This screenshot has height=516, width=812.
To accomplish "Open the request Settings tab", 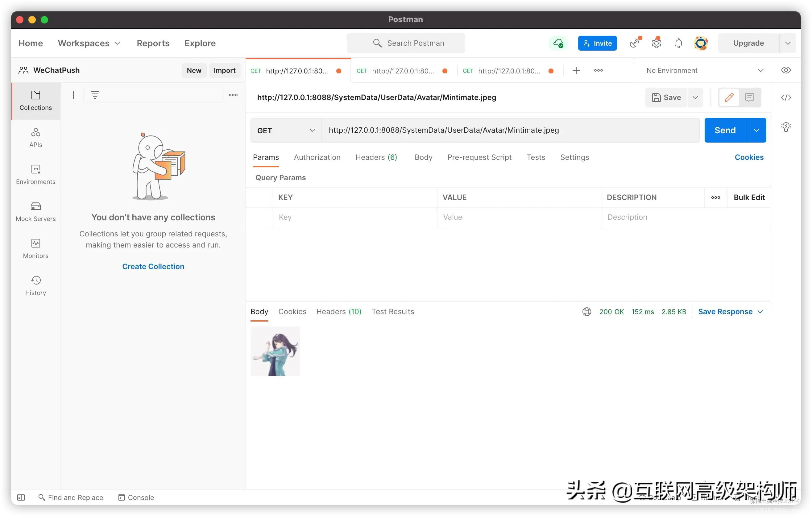I will point(574,157).
